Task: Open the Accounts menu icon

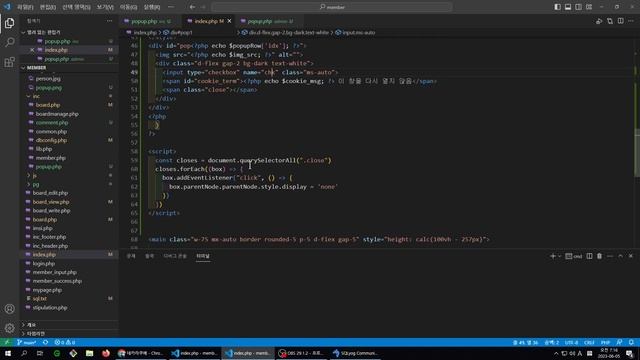Action: (x=9, y=309)
